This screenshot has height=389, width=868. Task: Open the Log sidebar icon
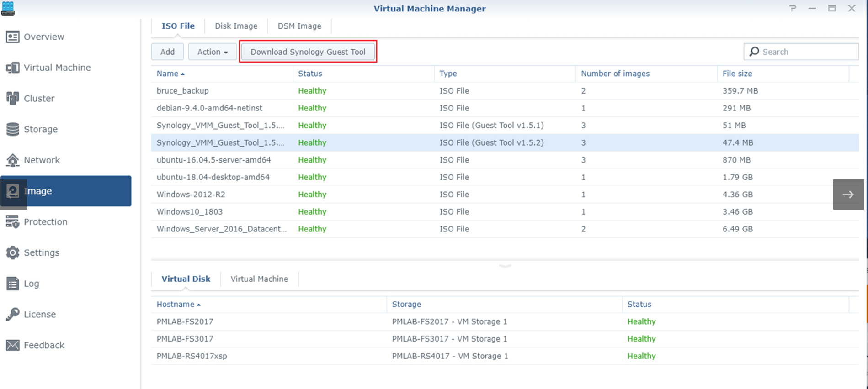(x=12, y=284)
